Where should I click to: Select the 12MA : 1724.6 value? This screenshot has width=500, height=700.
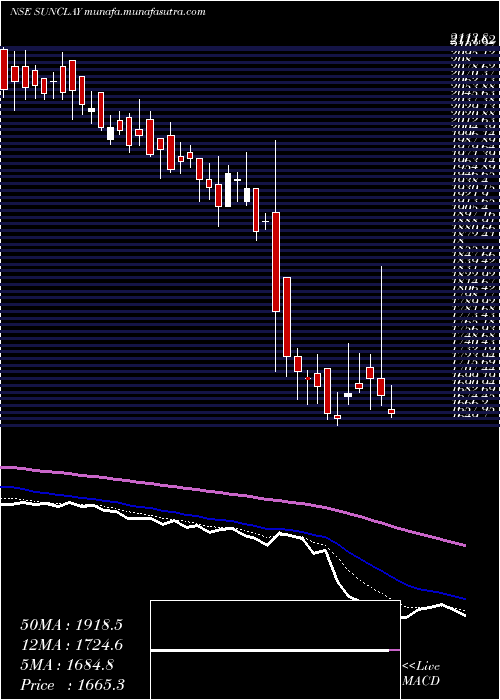click(71, 645)
